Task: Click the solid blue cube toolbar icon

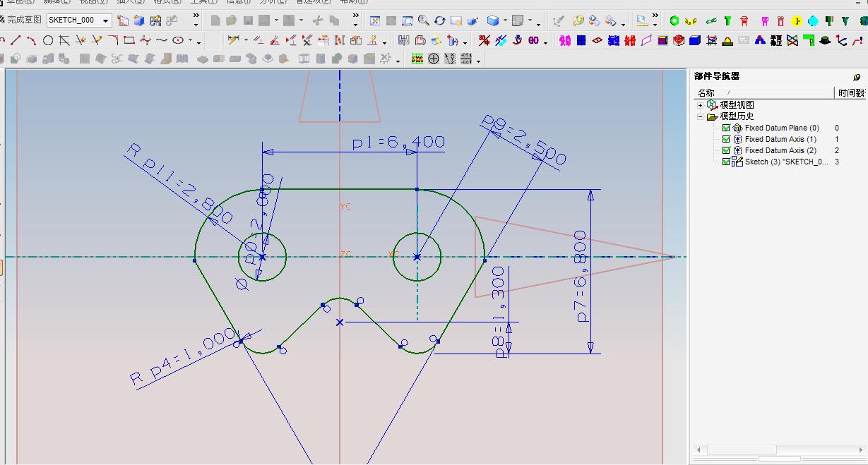Action: [x=695, y=40]
